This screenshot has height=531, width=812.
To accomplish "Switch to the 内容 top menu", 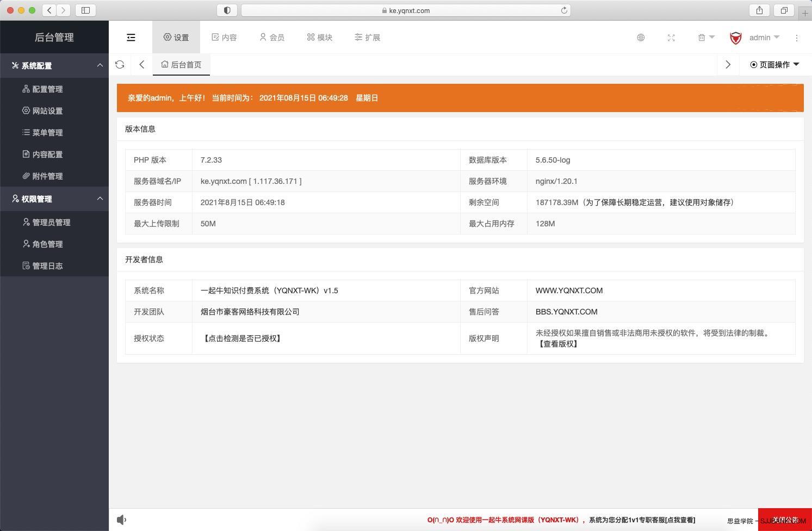I will pyautogui.click(x=224, y=38).
